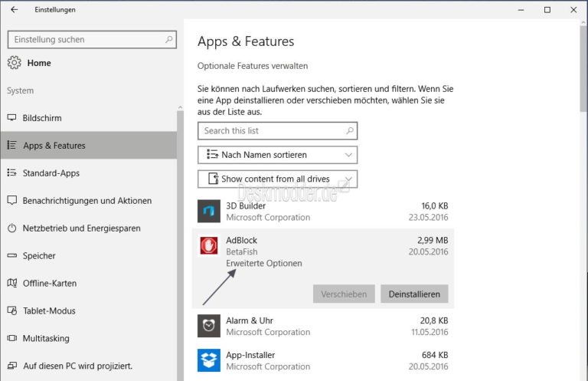Open Netzbetrieb und Energiesparen
This screenshot has width=588, height=381.
[x=89, y=228]
